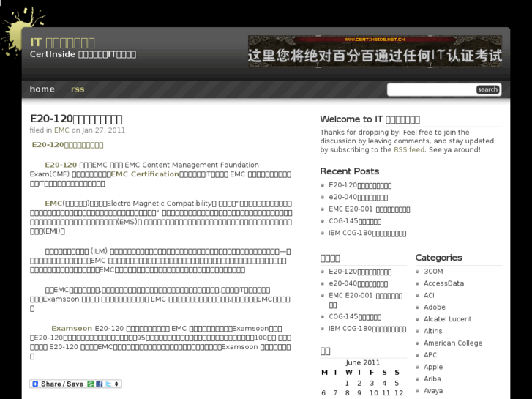
Task: Open Recent Posts entry IBM COG-180
Action: click(367, 233)
